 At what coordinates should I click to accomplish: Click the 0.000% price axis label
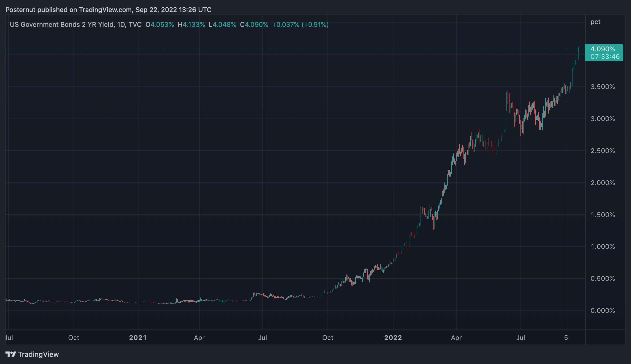(x=603, y=311)
